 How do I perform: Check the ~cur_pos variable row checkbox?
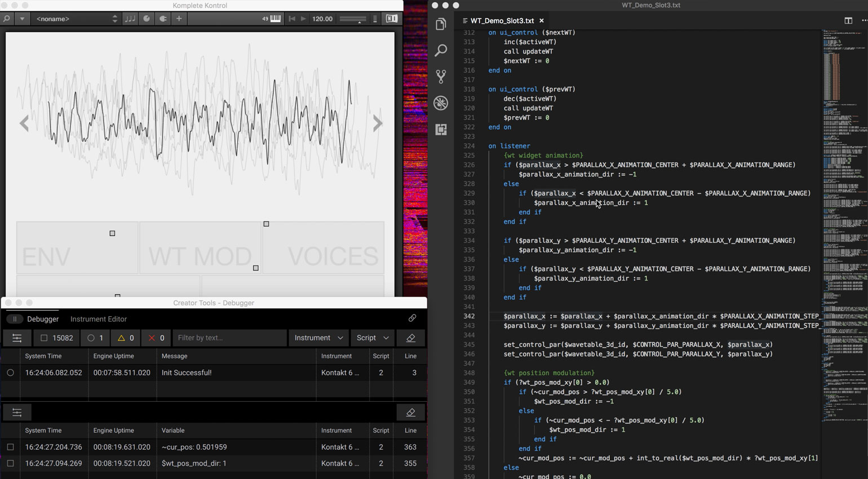(10, 447)
